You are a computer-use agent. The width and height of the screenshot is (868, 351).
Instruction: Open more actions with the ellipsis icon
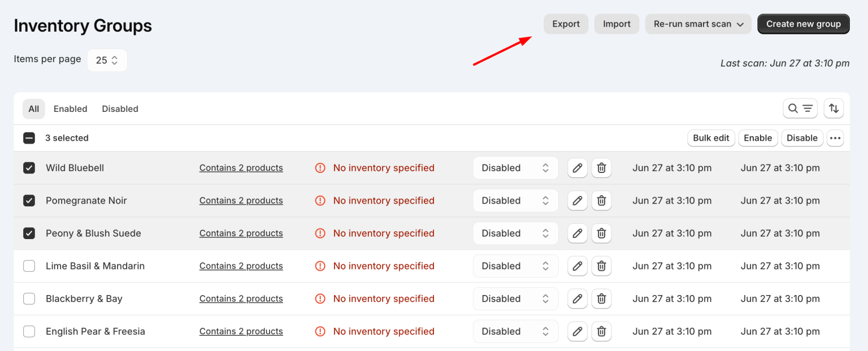pos(835,138)
